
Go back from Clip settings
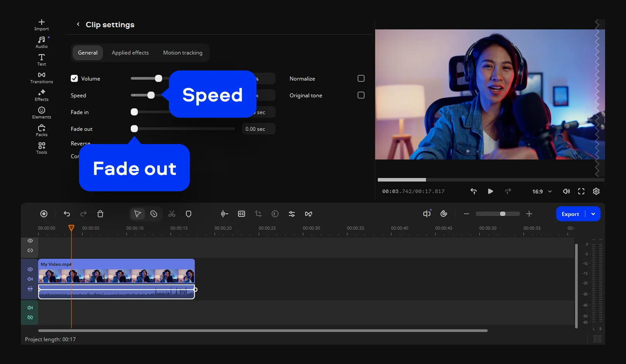click(x=78, y=24)
